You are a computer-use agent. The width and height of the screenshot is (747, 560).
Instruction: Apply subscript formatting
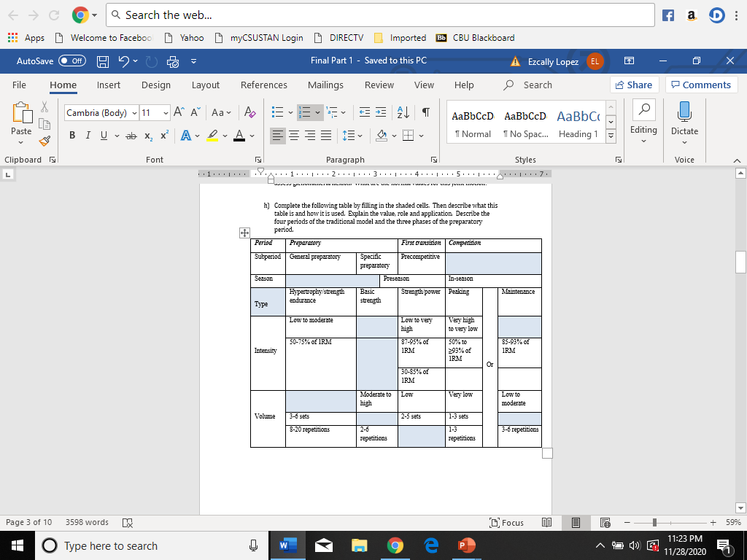pyautogui.click(x=149, y=136)
